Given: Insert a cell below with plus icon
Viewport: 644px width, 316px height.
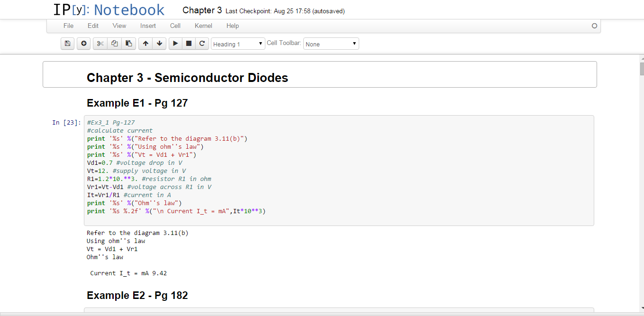Looking at the screenshot, I should point(84,44).
